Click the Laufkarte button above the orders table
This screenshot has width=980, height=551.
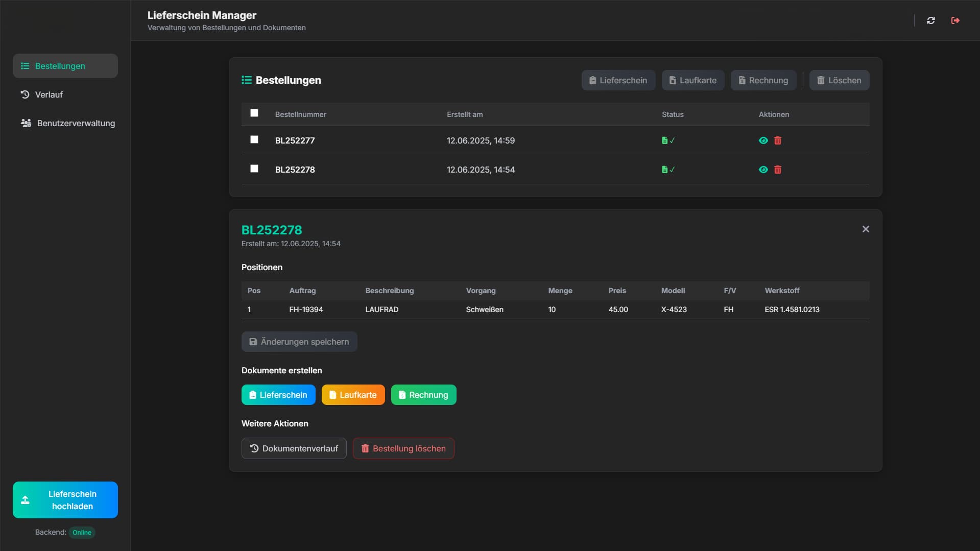click(x=692, y=80)
